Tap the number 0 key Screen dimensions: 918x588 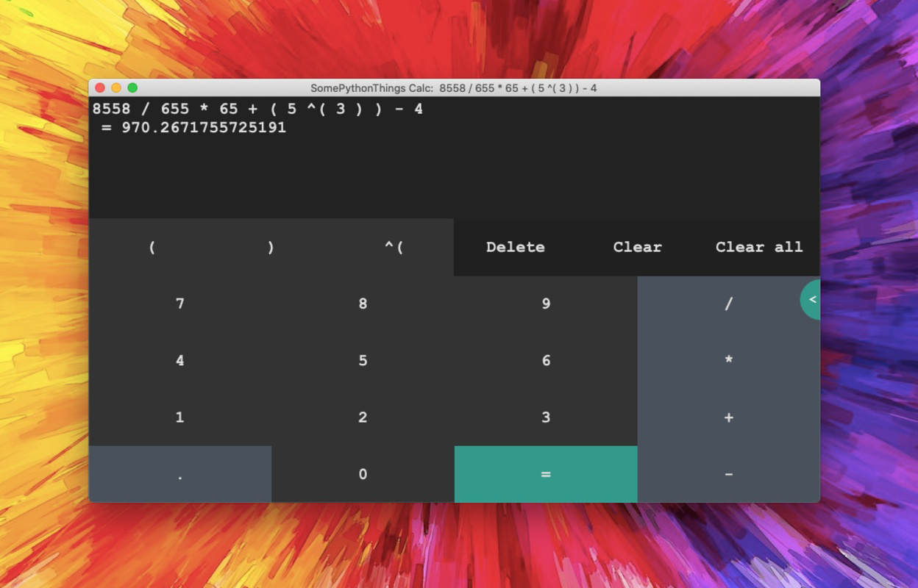[363, 474]
